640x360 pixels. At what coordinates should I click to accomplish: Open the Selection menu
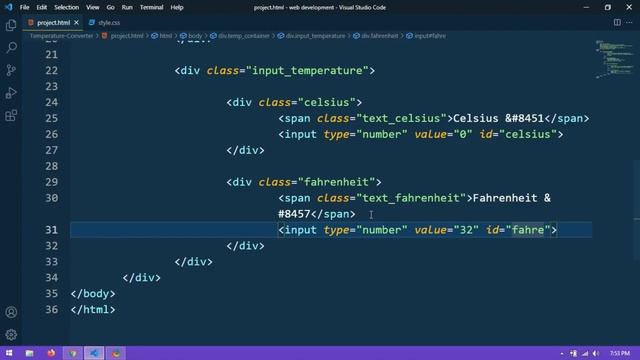click(67, 7)
